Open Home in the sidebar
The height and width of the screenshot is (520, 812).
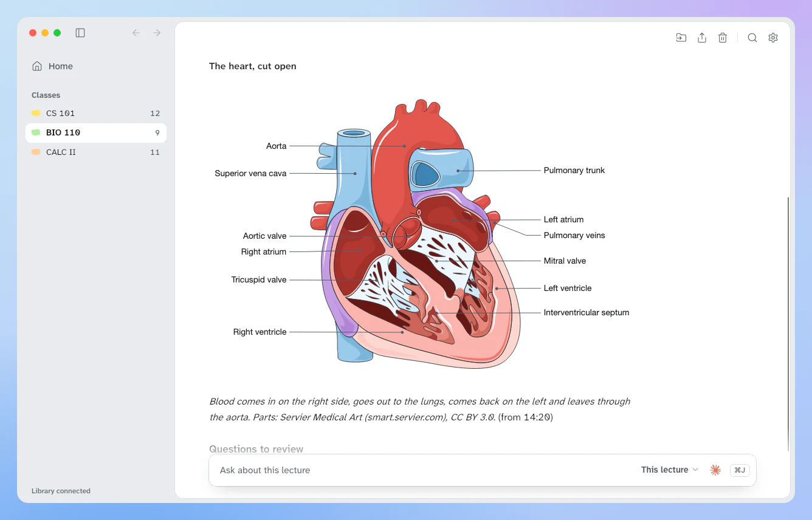(96, 66)
